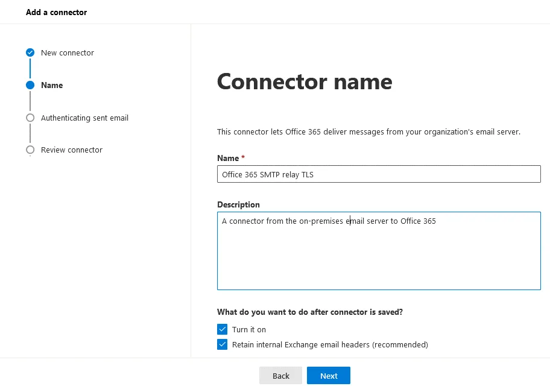
Task: Open the Review connector step label
Action: (x=72, y=150)
